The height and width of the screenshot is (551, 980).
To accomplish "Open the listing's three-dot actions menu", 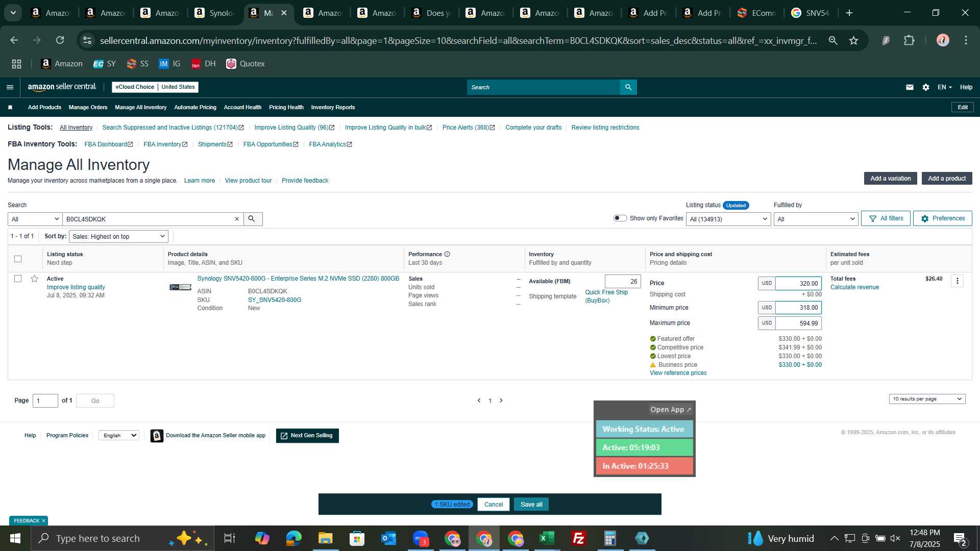I will (x=957, y=281).
